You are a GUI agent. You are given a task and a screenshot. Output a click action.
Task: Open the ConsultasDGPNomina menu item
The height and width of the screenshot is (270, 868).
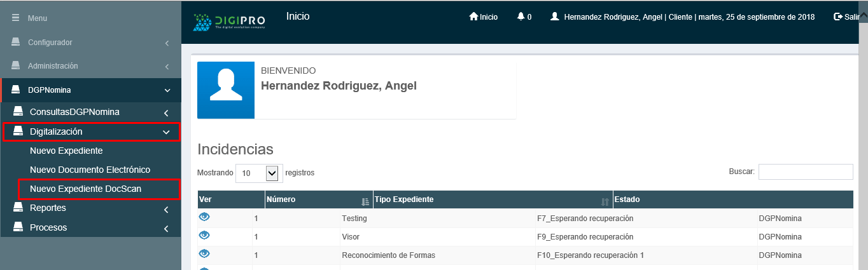pos(74,112)
